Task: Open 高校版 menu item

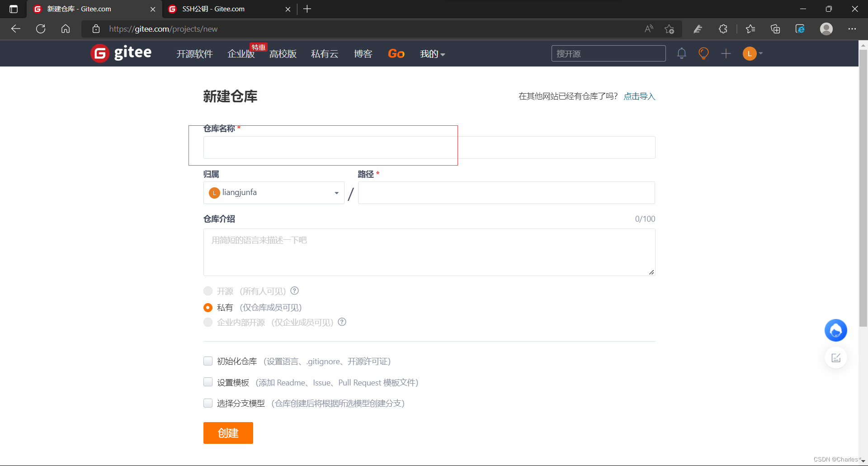Action: point(283,54)
